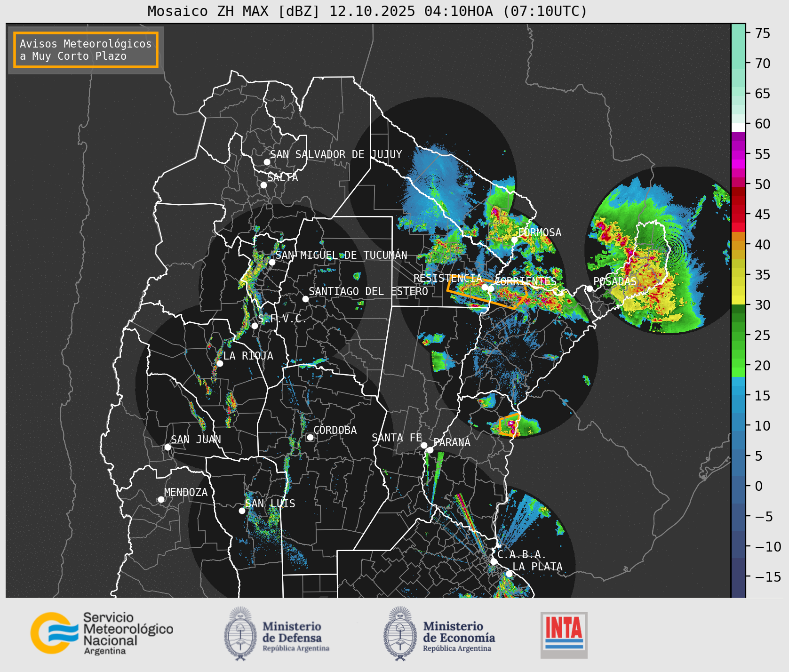Image resolution: width=789 pixels, height=672 pixels.
Task: Click the Servicio Meteorológico Nacional logo
Action: click(102, 633)
